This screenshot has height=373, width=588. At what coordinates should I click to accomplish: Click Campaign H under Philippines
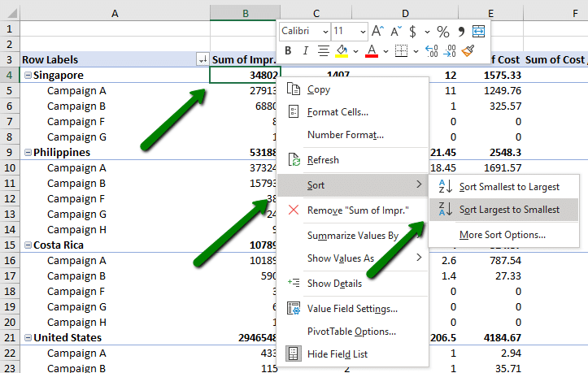(x=76, y=229)
